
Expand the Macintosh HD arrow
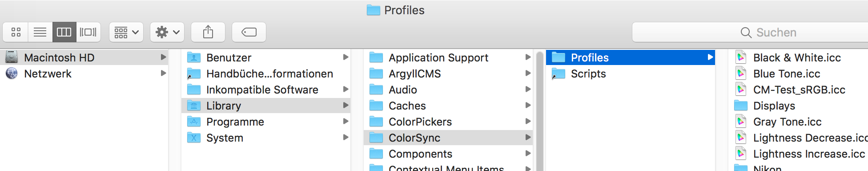click(x=163, y=57)
